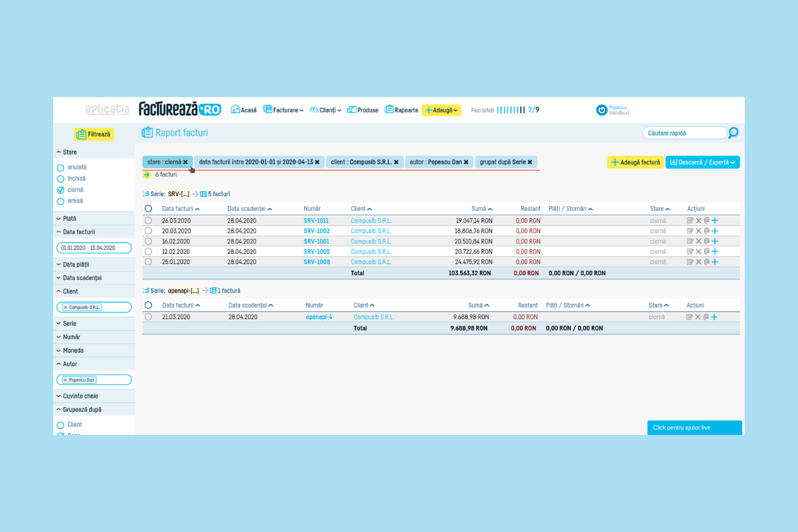Screen dimensions: 798x532
Task: Select the 'emisă' status filter option
Action: [61, 201]
